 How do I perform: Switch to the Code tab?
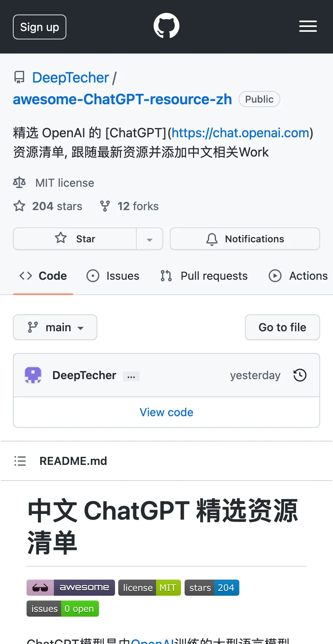43,276
